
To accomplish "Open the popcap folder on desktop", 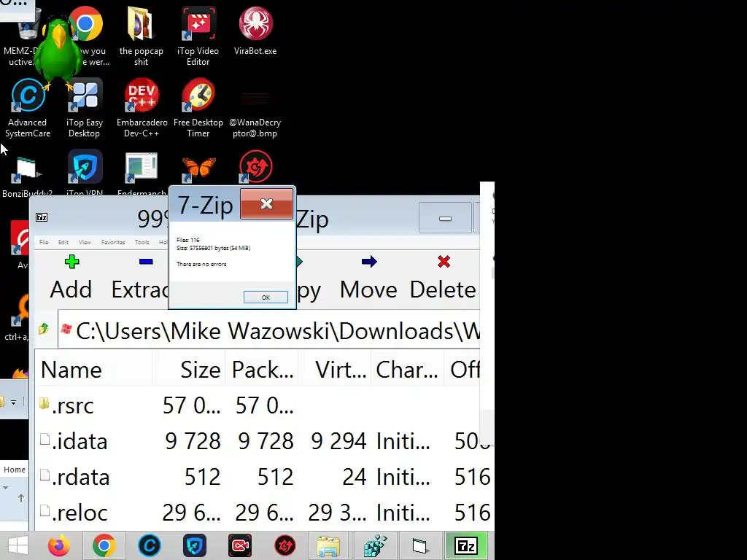I will 141,36.
